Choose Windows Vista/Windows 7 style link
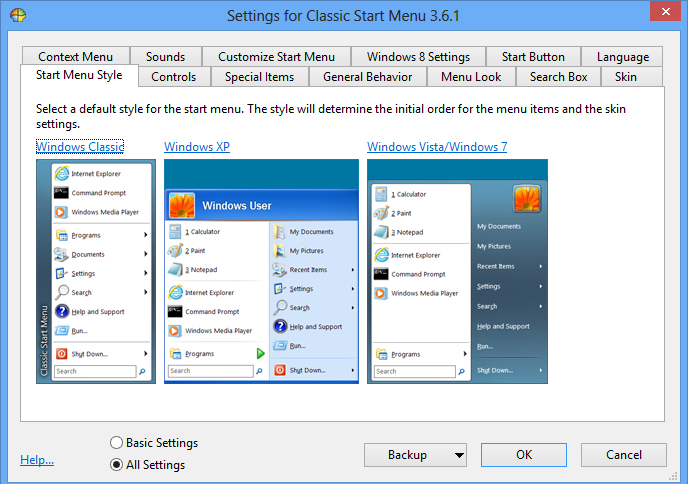The width and height of the screenshot is (688, 484). [437, 147]
